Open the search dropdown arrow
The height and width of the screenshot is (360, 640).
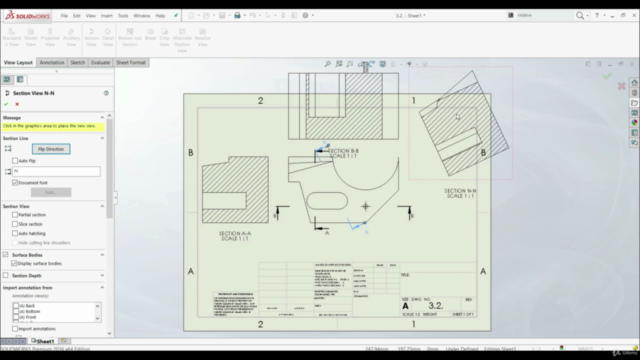pyautogui.click(x=587, y=16)
